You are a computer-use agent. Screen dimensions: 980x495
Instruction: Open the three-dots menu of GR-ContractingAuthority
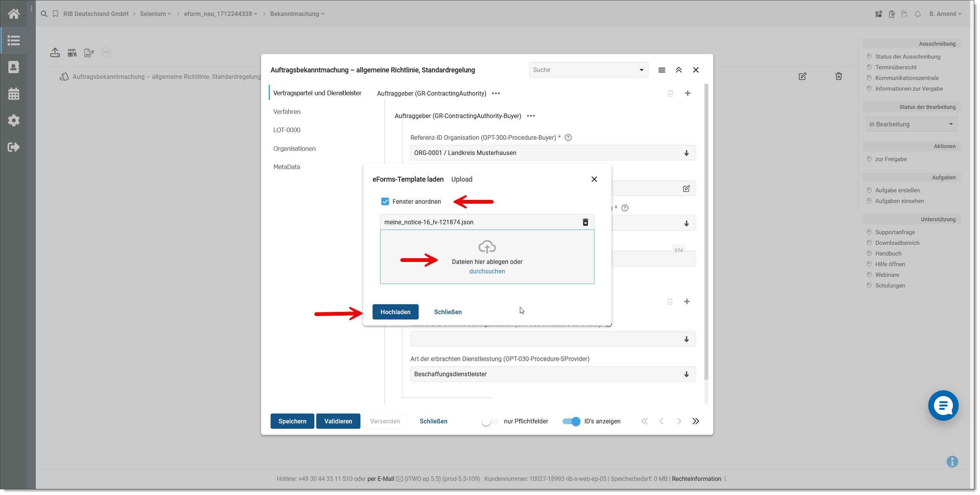pyautogui.click(x=496, y=93)
